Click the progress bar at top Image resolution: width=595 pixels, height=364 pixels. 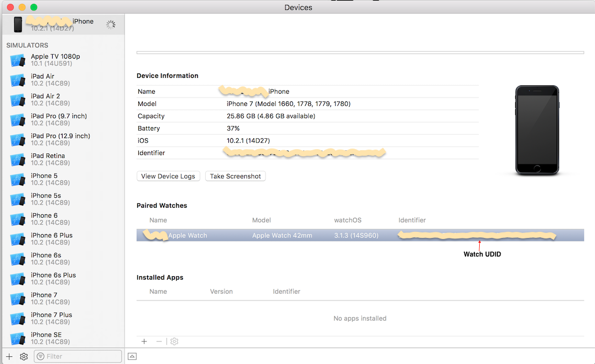coord(360,52)
